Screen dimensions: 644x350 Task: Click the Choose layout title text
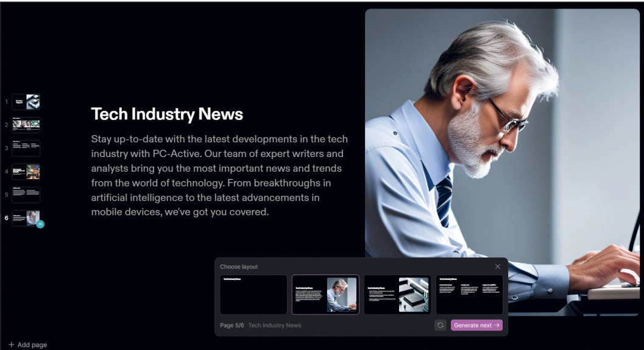tap(239, 267)
